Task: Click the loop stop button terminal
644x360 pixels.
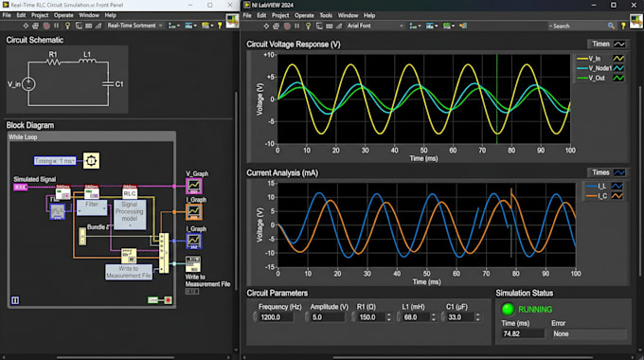Action: click(168, 300)
